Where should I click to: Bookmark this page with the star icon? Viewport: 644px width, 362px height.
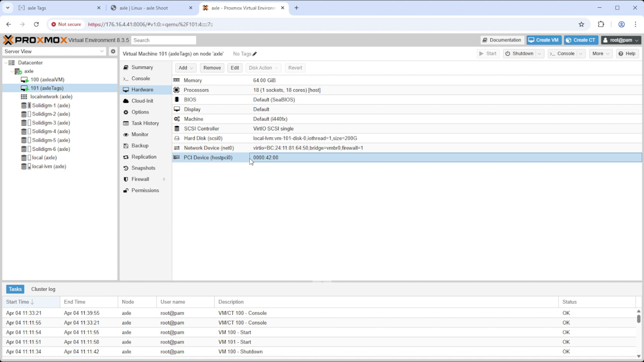(x=581, y=24)
